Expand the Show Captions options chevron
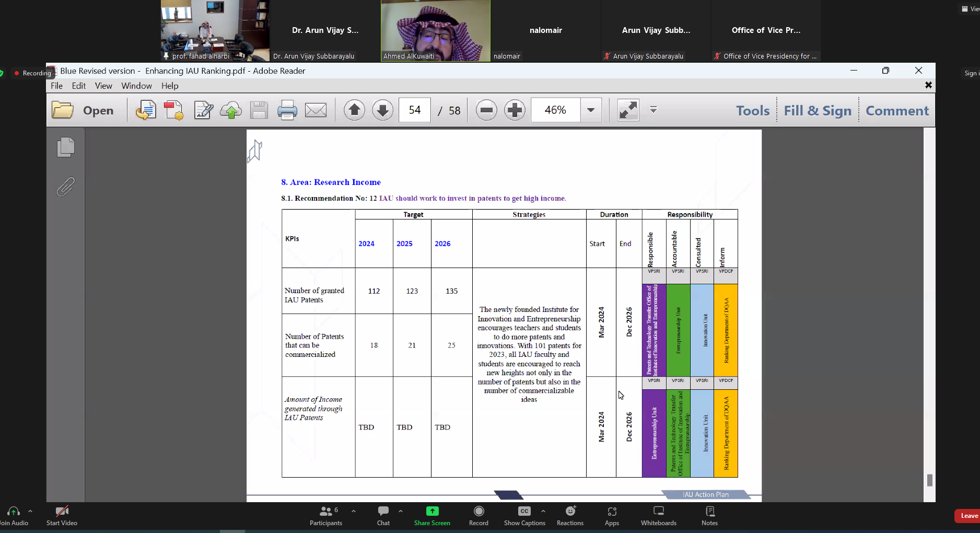This screenshot has width=980, height=533. click(543, 511)
